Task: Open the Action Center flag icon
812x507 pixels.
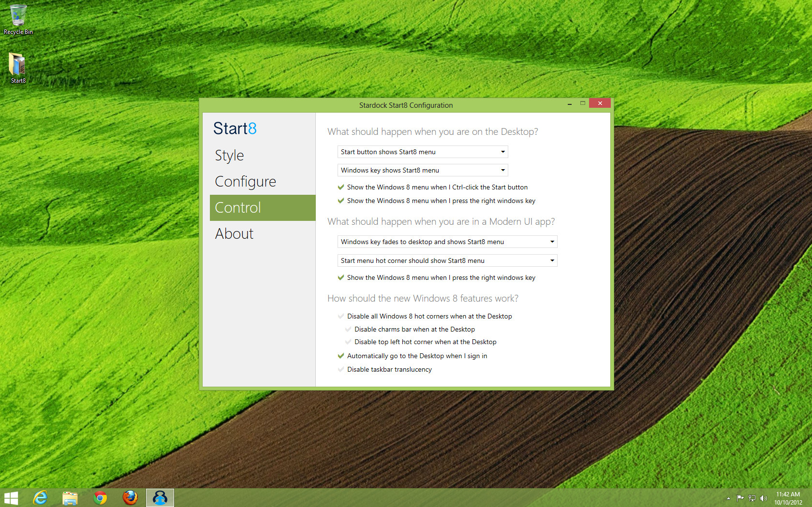Action: [740, 498]
